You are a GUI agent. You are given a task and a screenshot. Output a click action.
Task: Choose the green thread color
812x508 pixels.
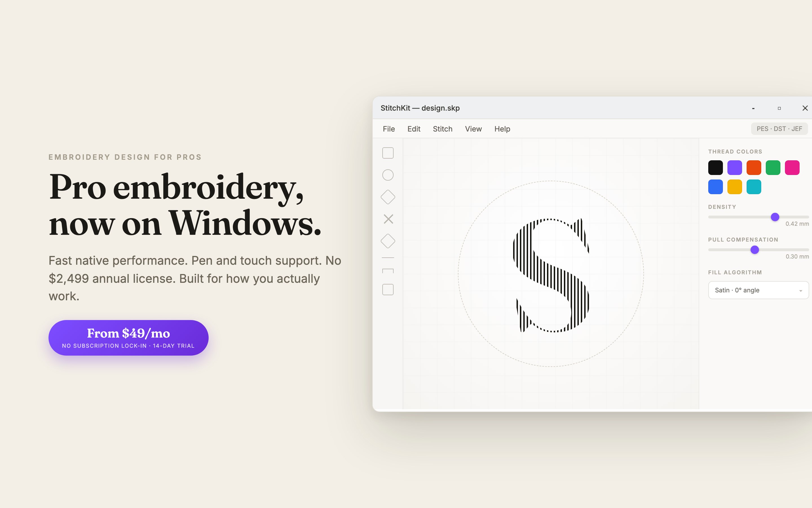(773, 168)
